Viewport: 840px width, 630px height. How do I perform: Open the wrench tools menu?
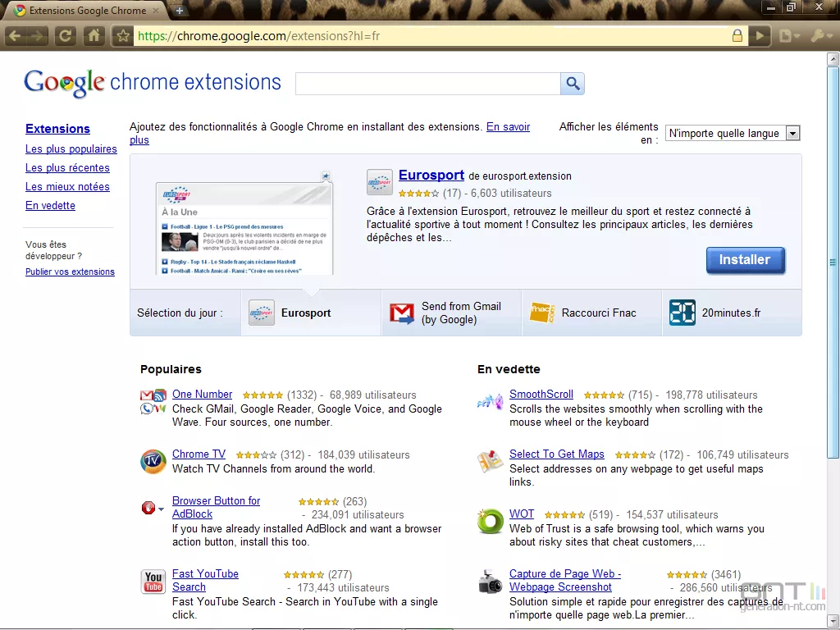pos(820,36)
